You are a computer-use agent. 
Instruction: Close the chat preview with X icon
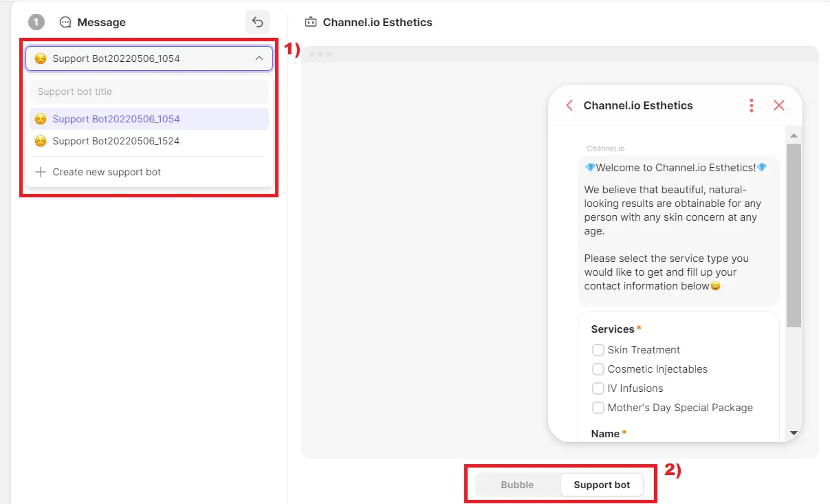[x=779, y=105]
